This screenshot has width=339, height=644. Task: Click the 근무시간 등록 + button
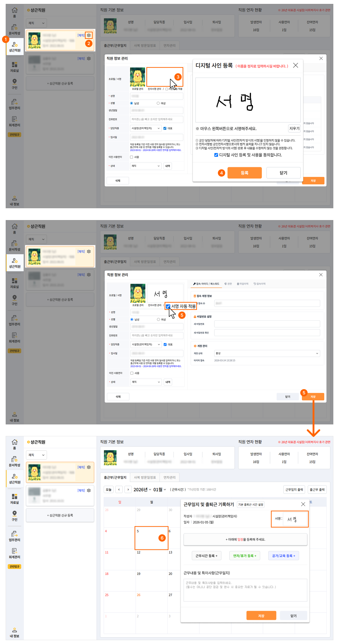pos(206,556)
